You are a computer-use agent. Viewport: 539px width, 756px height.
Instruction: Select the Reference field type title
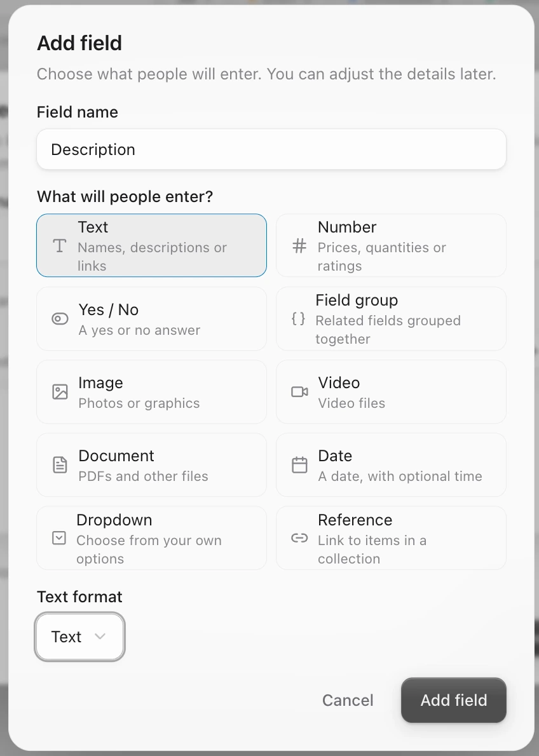coord(355,520)
